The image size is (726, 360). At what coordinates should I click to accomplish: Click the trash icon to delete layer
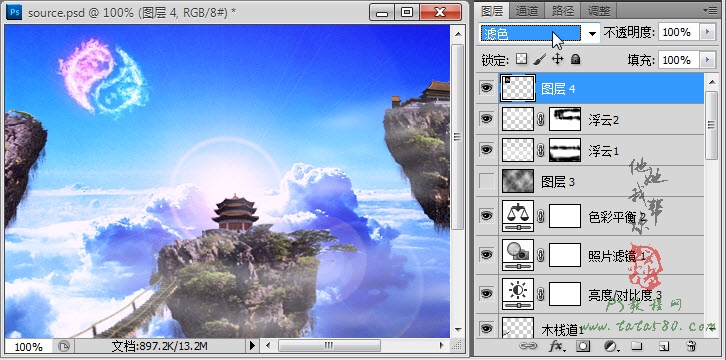[691, 346]
